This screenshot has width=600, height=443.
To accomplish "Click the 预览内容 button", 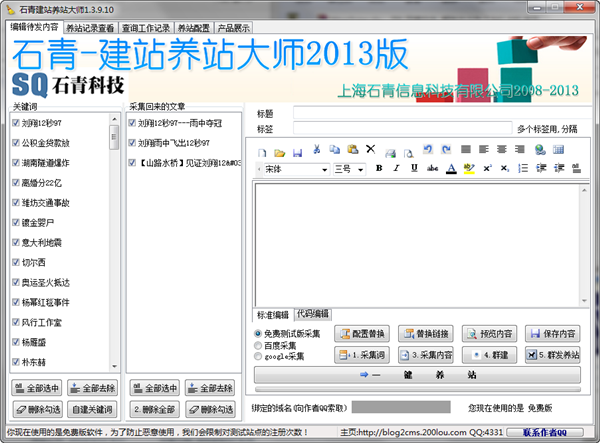I will (x=489, y=334).
